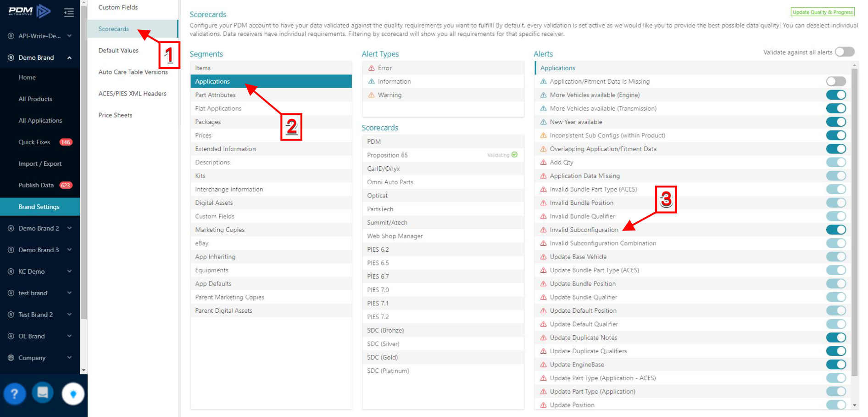Select the Digital Assets segment

coord(271,203)
